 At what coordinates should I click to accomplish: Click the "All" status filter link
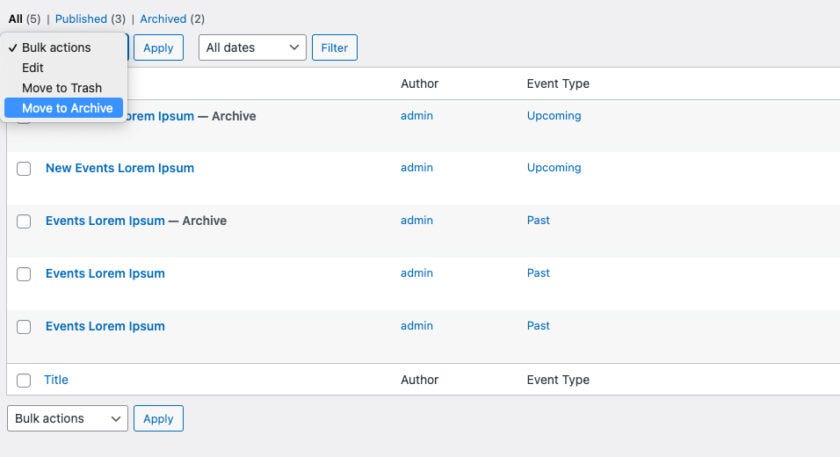tap(15, 19)
